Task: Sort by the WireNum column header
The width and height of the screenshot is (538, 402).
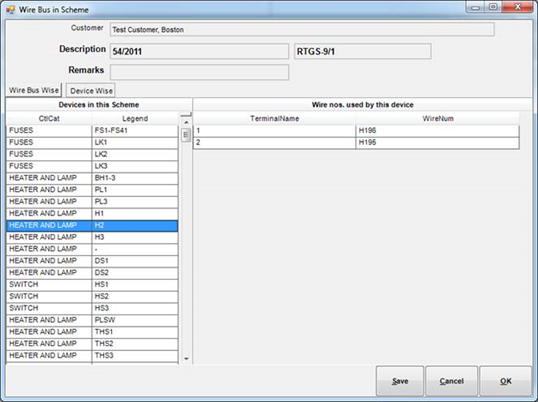Action: click(438, 119)
